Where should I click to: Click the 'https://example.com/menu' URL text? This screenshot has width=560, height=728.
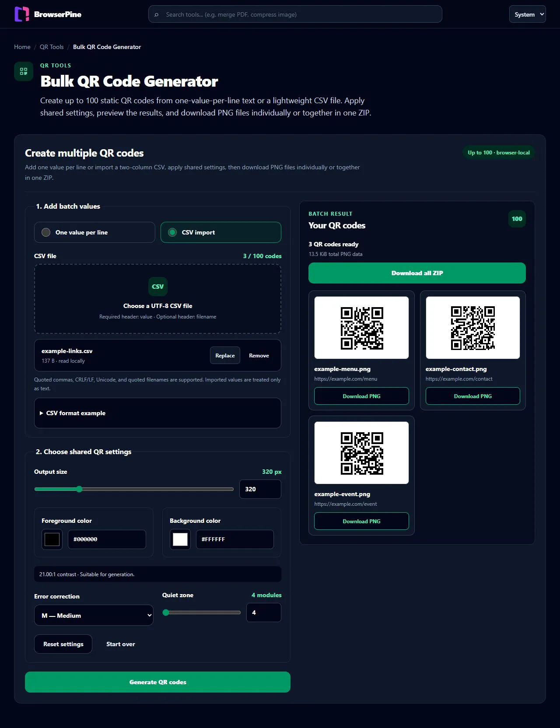(x=346, y=379)
